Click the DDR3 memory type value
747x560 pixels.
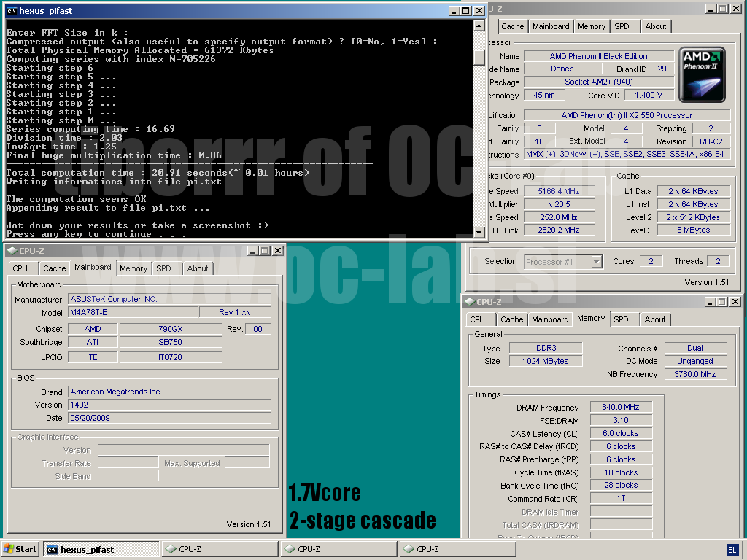546,348
